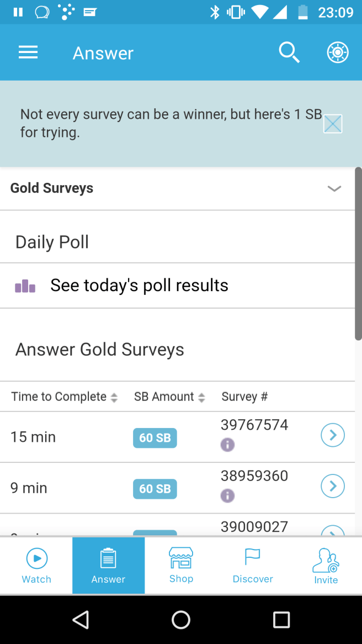The height and width of the screenshot is (644, 362).
Task: Open the Invite tab
Action: pos(326,566)
